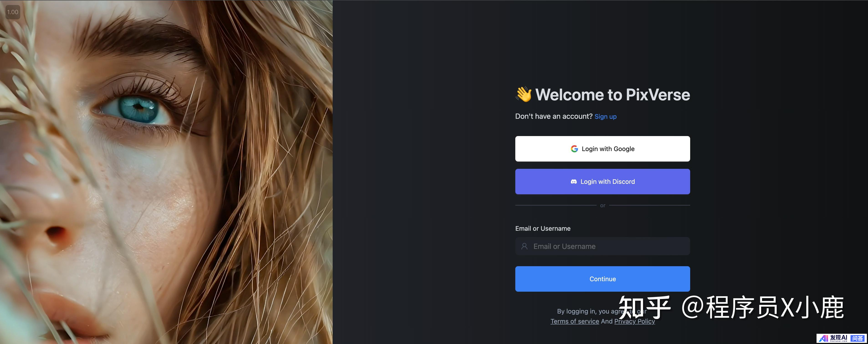Viewport: 868px width, 344px height.
Task: Click the user silhouette icon in the input
Action: [x=524, y=246]
